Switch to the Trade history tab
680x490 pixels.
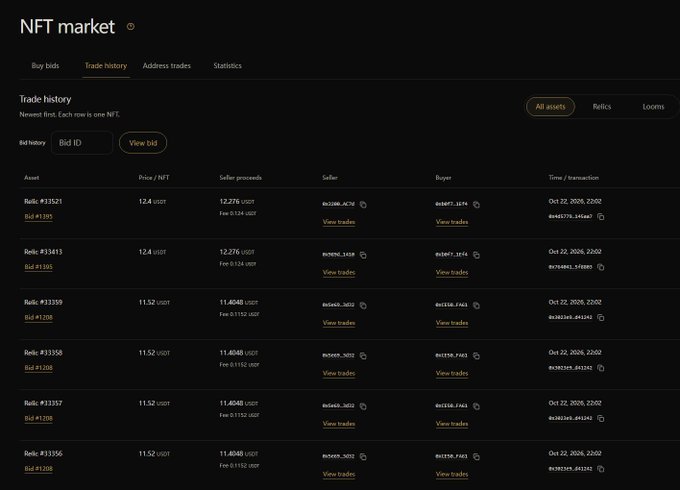(x=106, y=65)
